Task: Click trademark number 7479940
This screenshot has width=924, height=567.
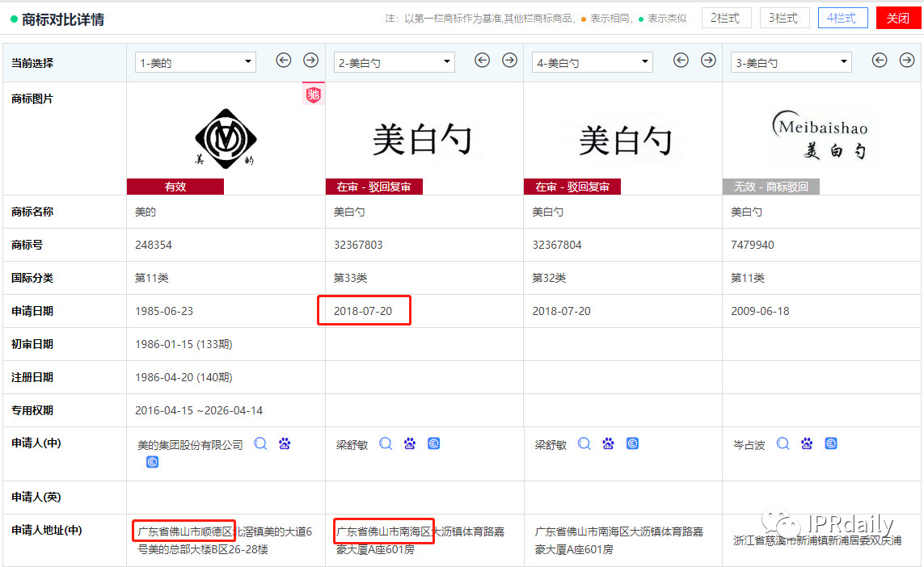Action: click(753, 245)
